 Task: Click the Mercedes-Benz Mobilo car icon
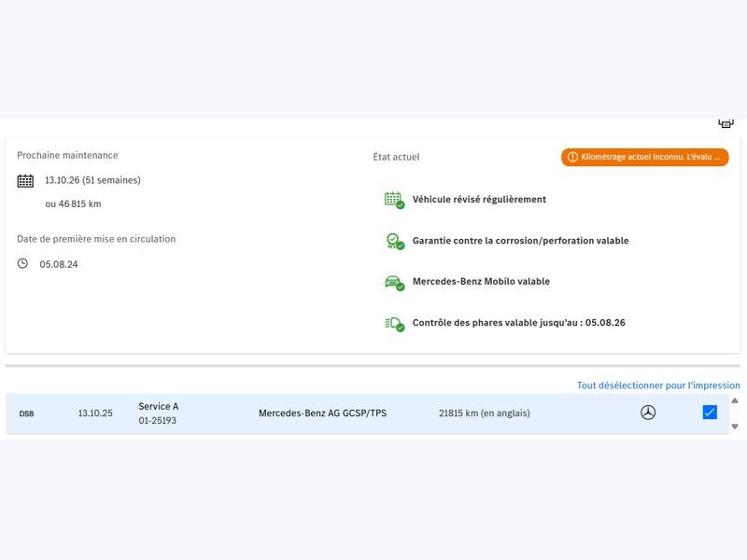click(394, 282)
